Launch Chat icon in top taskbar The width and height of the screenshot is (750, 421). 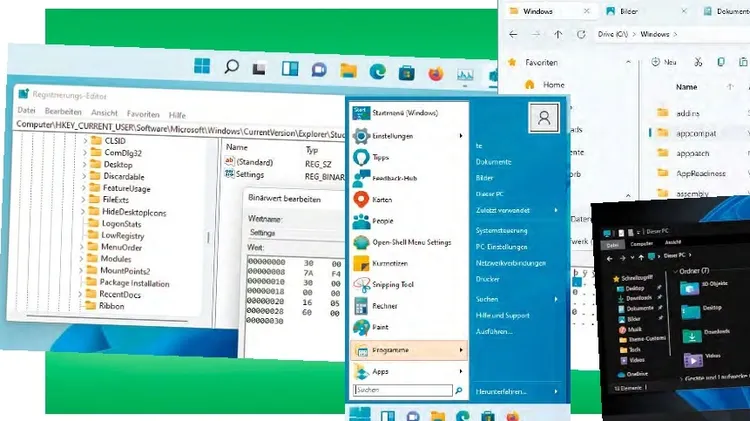[x=319, y=70]
